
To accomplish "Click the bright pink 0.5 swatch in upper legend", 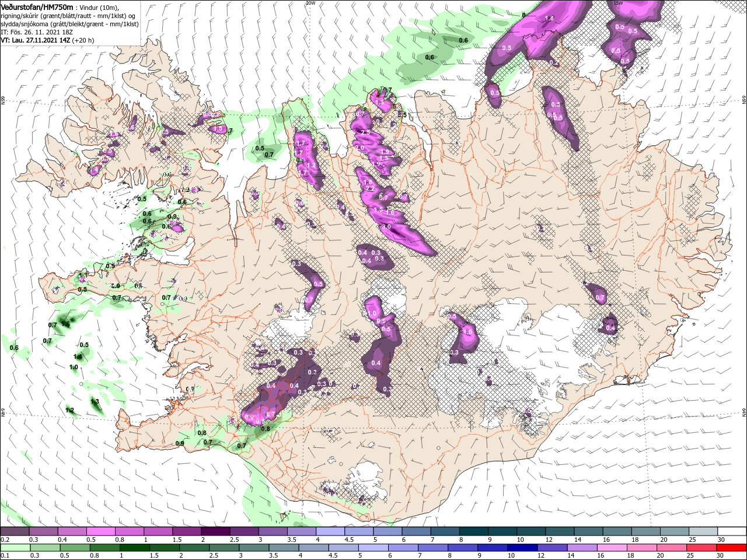I will (x=100, y=531).
